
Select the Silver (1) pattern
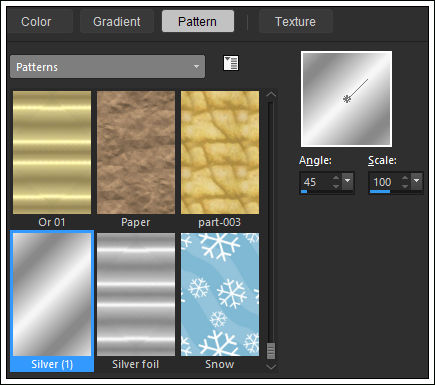tap(52, 294)
